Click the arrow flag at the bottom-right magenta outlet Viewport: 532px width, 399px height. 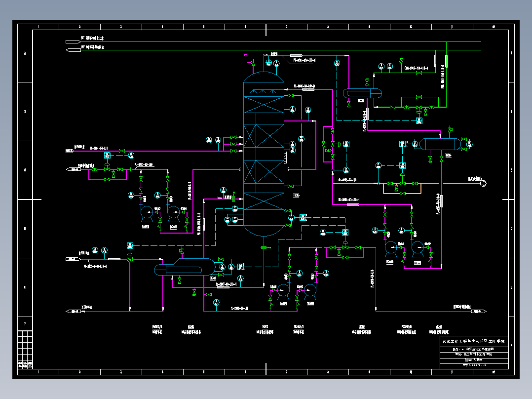coord(479,311)
